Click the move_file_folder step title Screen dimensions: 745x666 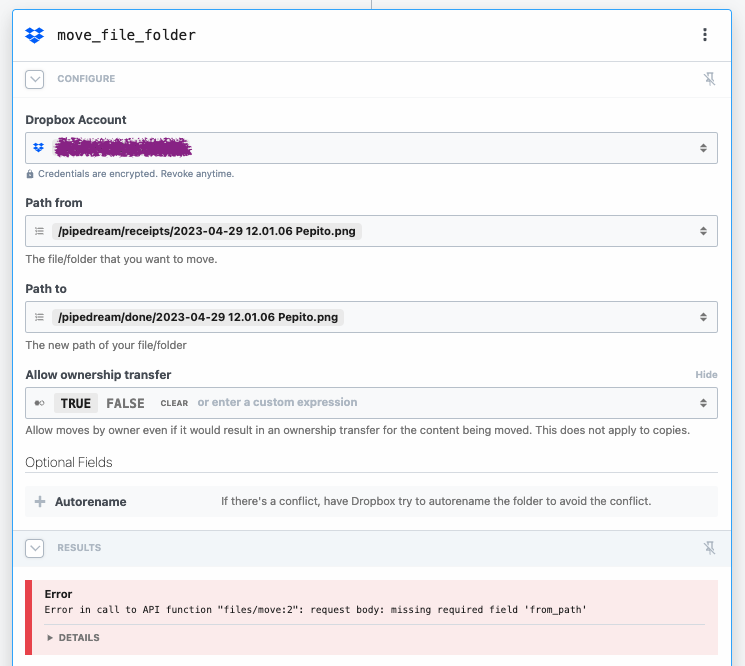(126, 35)
